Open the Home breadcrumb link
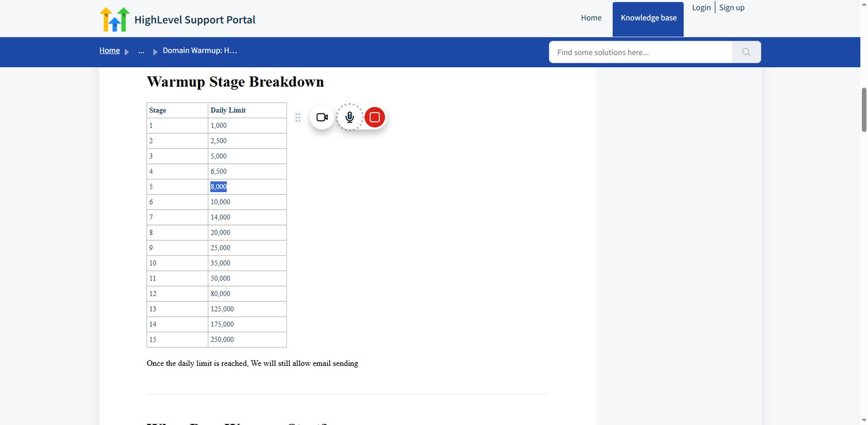Viewport: 868px width, 425px height. [x=110, y=50]
